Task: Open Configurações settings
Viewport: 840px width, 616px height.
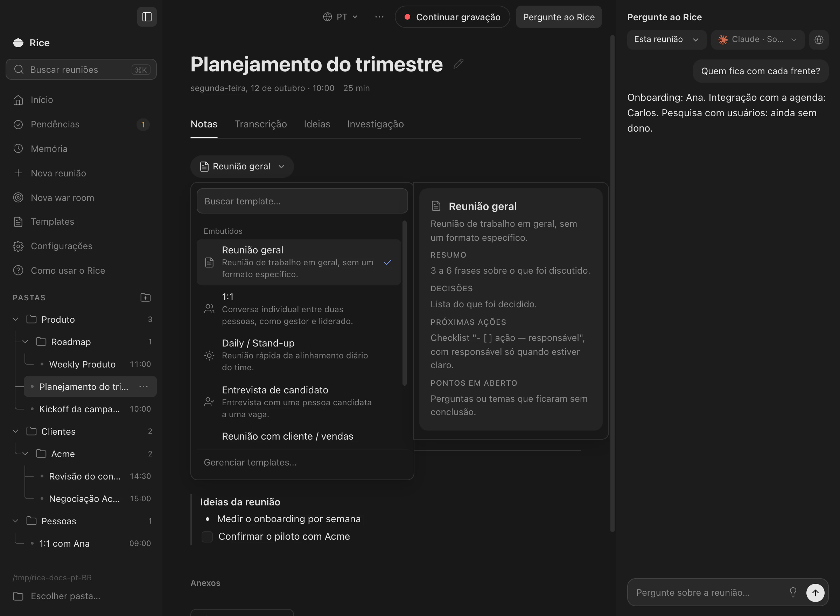Action: 81,246
